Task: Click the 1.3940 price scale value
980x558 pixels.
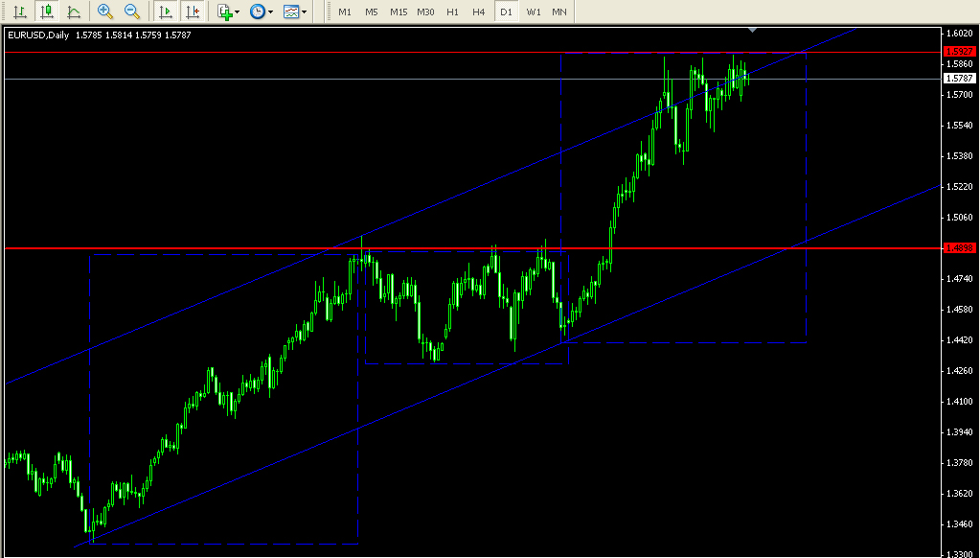Action: click(x=959, y=432)
